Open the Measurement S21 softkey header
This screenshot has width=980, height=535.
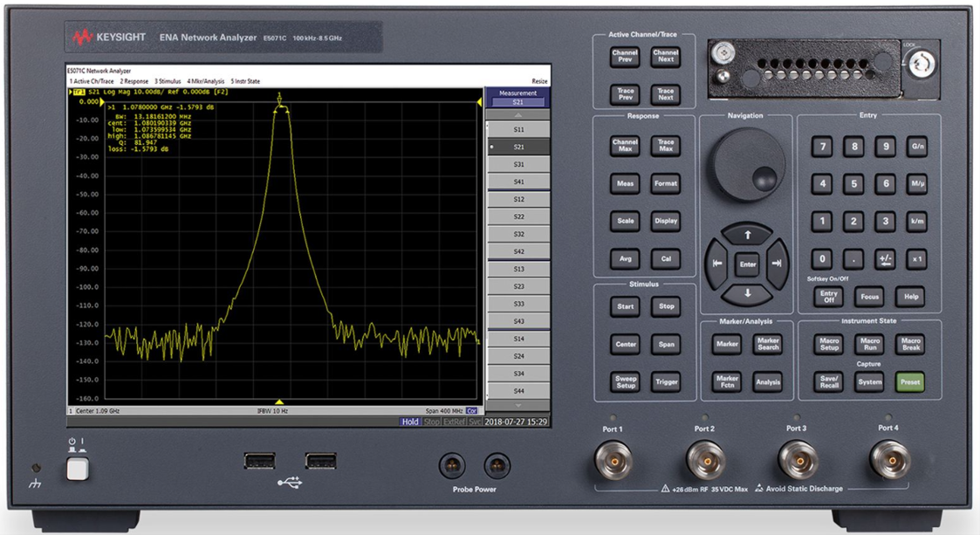(517, 96)
